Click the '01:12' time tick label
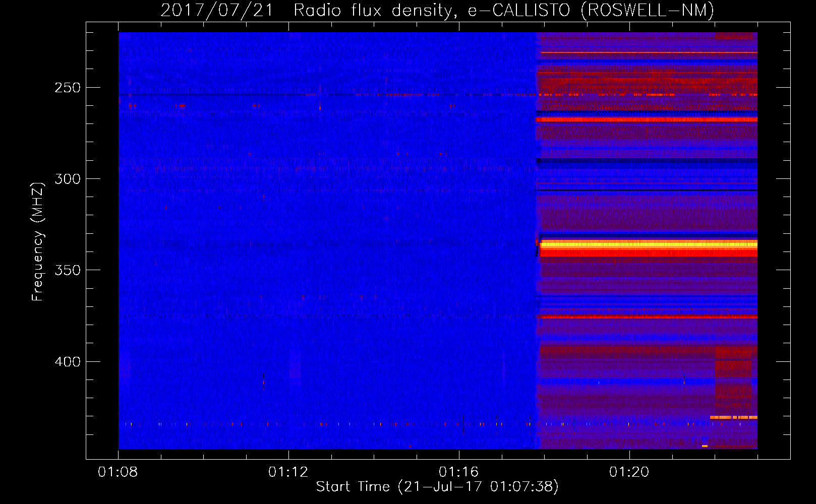Screen dimensions: 816x504 click(x=288, y=472)
